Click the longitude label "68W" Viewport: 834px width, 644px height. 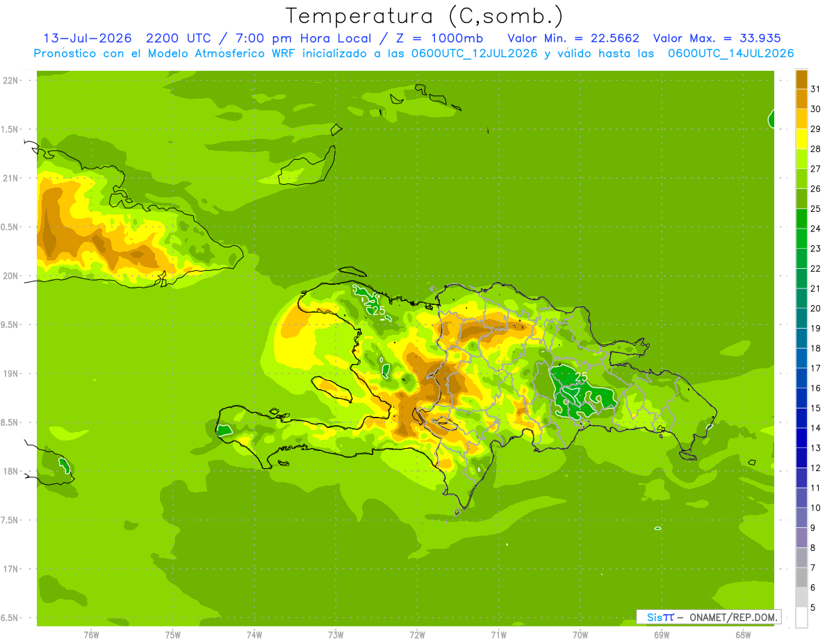743,634
